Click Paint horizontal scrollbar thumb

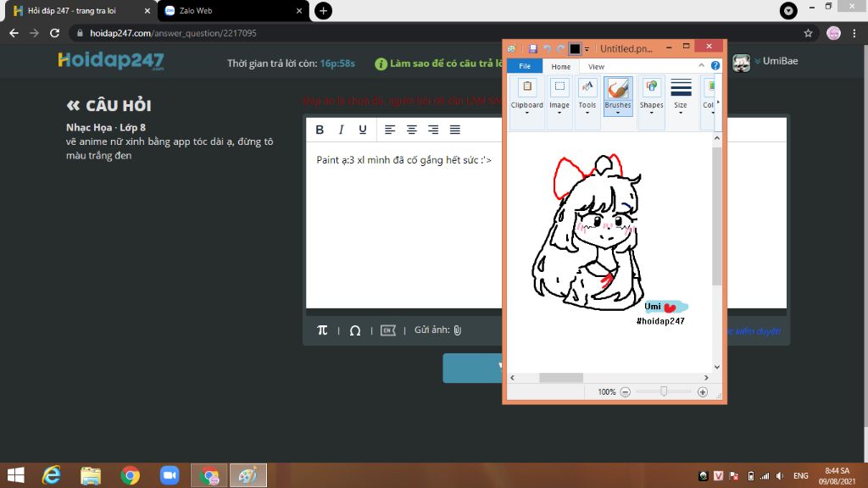(561, 377)
